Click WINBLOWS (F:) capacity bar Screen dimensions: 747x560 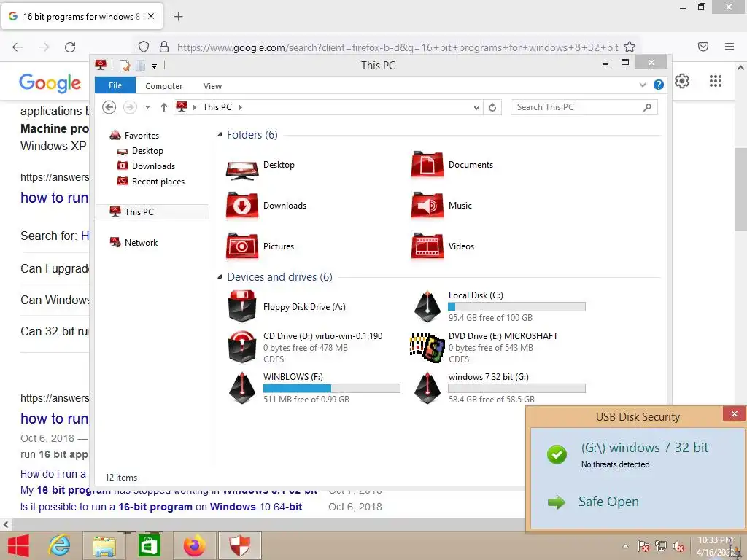[331, 389]
